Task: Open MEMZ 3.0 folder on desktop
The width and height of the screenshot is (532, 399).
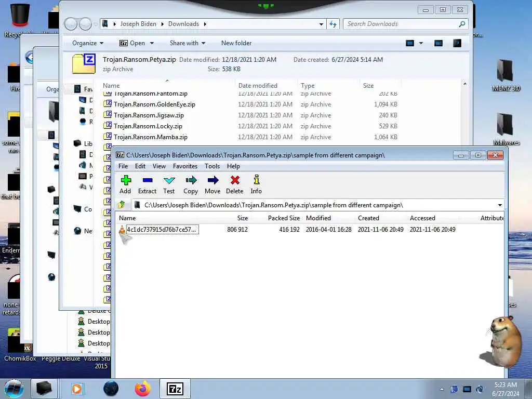Action: click(x=506, y=75)
